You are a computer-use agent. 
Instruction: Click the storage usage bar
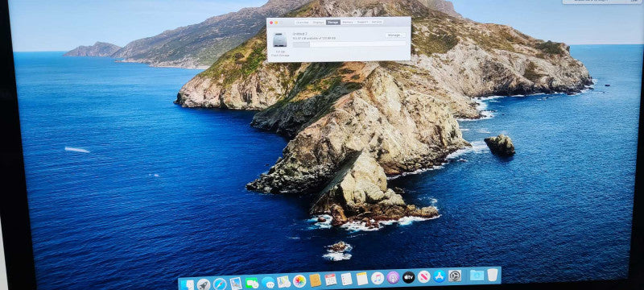tap(349, 44)
